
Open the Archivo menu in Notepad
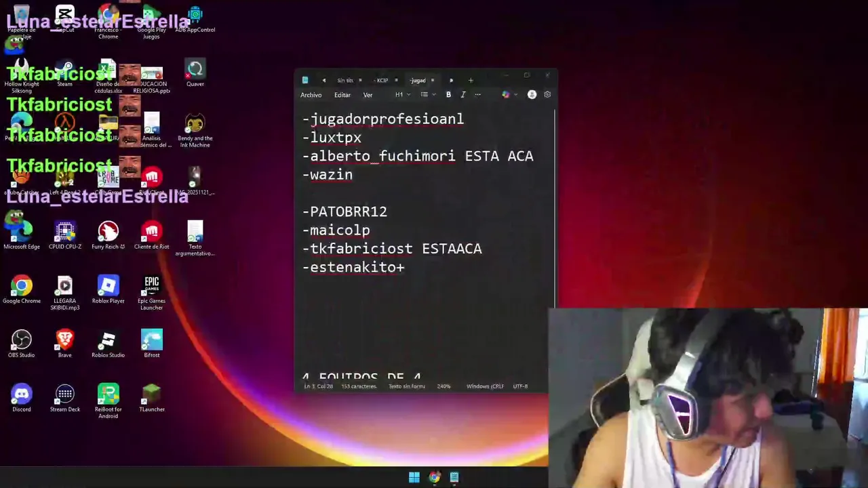(x=311, y=95)
